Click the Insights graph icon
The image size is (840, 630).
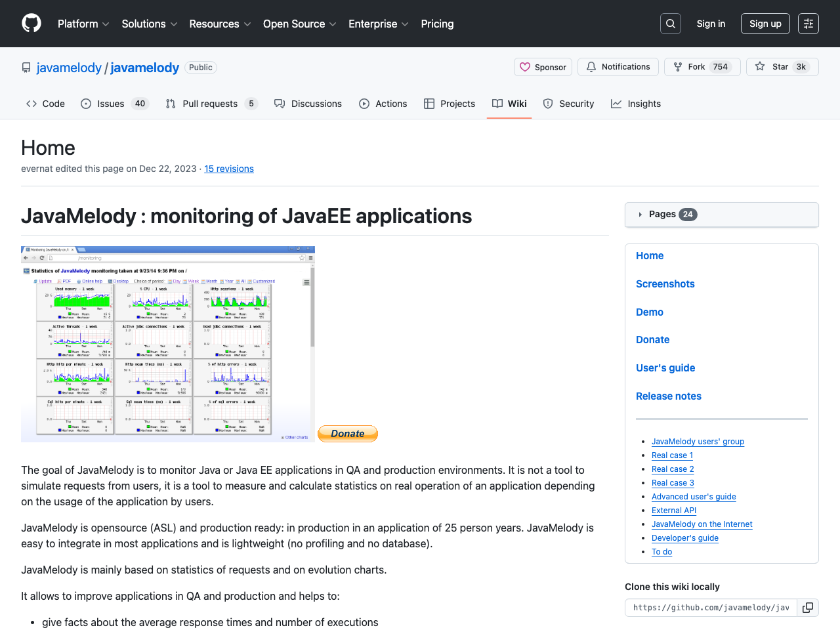(x=618, y=103)
